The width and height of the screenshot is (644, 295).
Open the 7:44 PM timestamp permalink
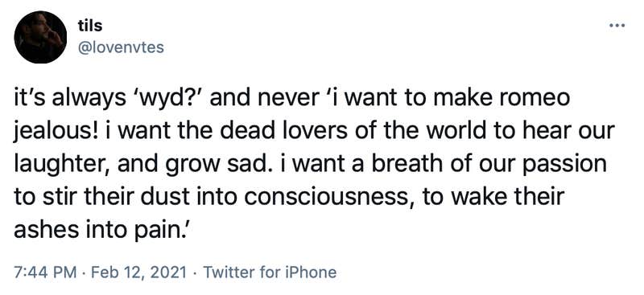pos(45,272)
